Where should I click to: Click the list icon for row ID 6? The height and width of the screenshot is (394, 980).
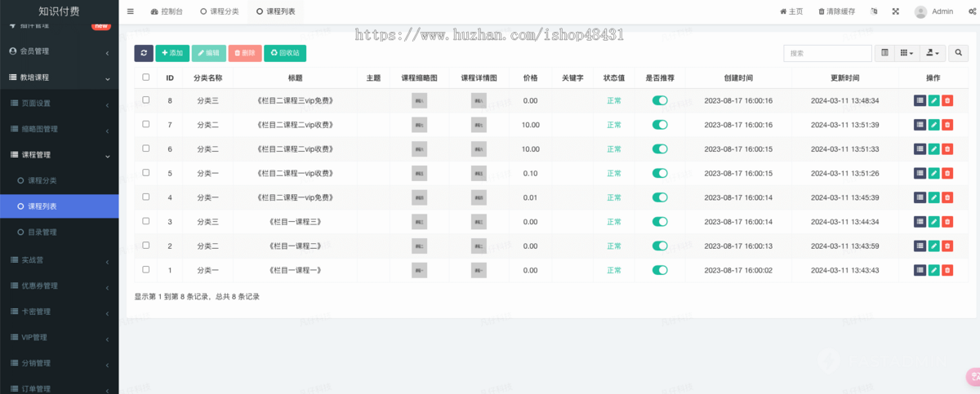point(920,149)
